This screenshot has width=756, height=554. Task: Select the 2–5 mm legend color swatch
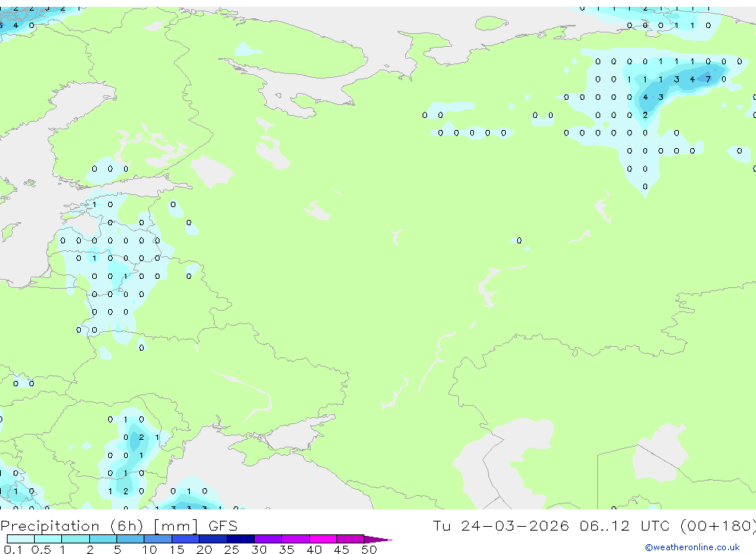point(103,539)
